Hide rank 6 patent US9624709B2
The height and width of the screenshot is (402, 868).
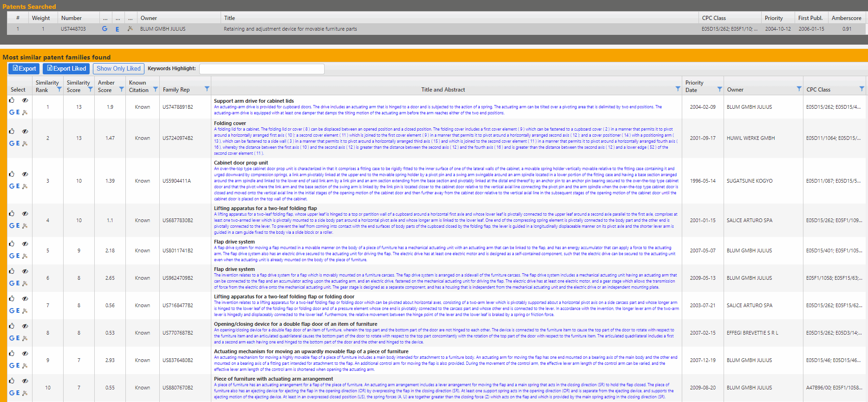click(x=25, y=271)
